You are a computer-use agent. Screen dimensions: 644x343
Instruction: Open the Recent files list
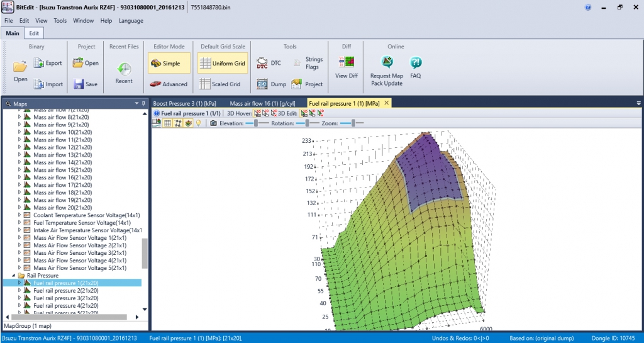tap(124, 72)
